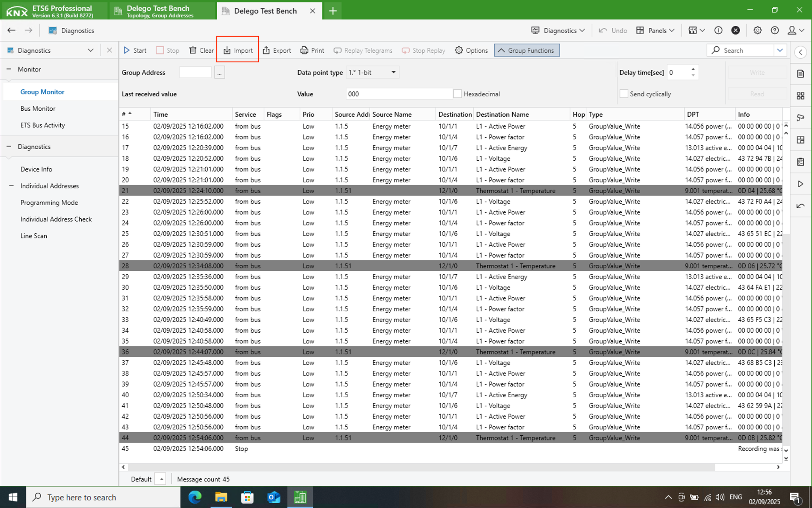Open user account menu
This screenshot has height=508, width=812.
click(x=796, y=31)
